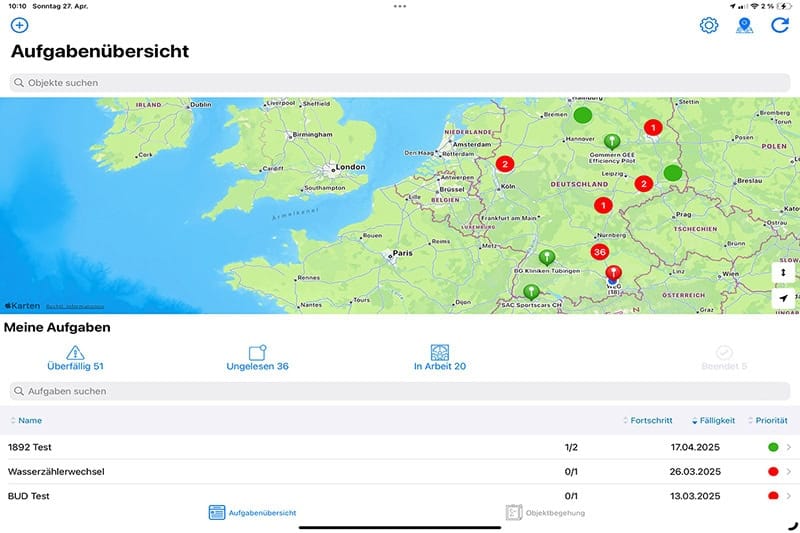Image resolution: width=800 pixels, height=533 pixels.
Task: Click the map location pin icon in header
Action: tap(744, 25)
